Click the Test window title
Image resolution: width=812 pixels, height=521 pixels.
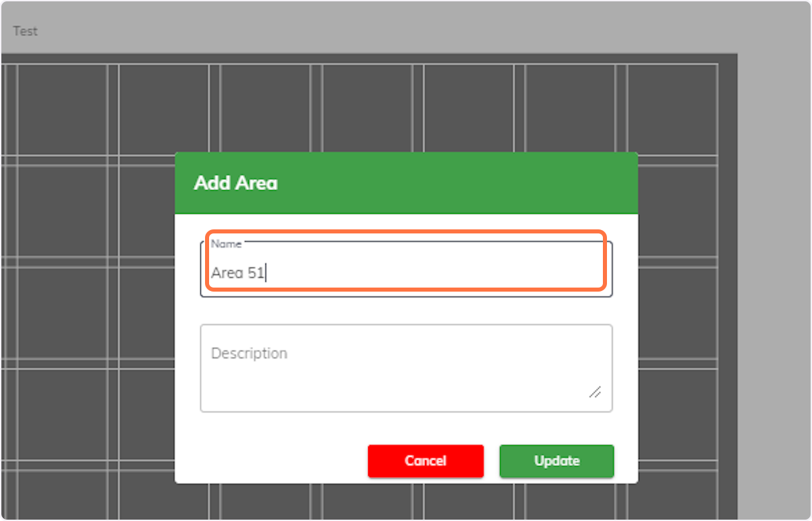point(25,31)
